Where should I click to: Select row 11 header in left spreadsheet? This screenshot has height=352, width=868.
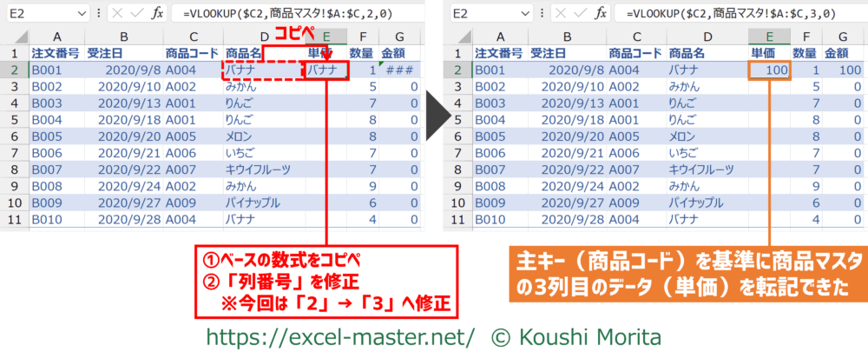click(15, 220)
